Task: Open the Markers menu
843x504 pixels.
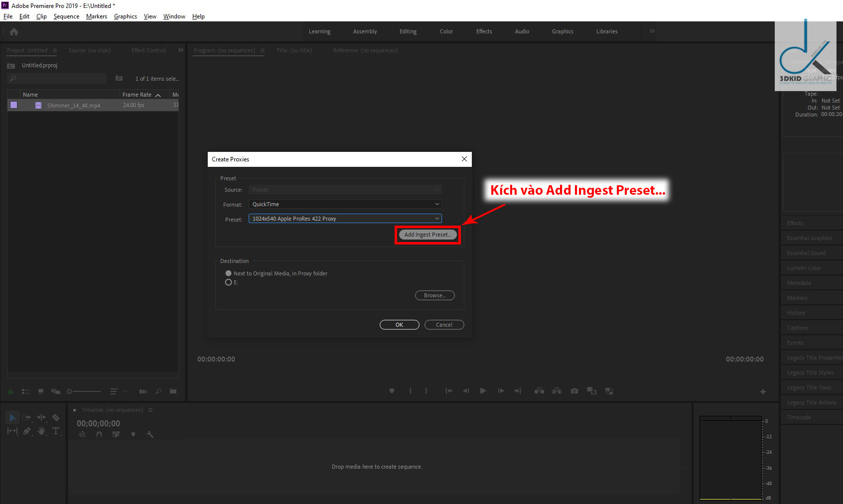Action: [x=97, y=16]
